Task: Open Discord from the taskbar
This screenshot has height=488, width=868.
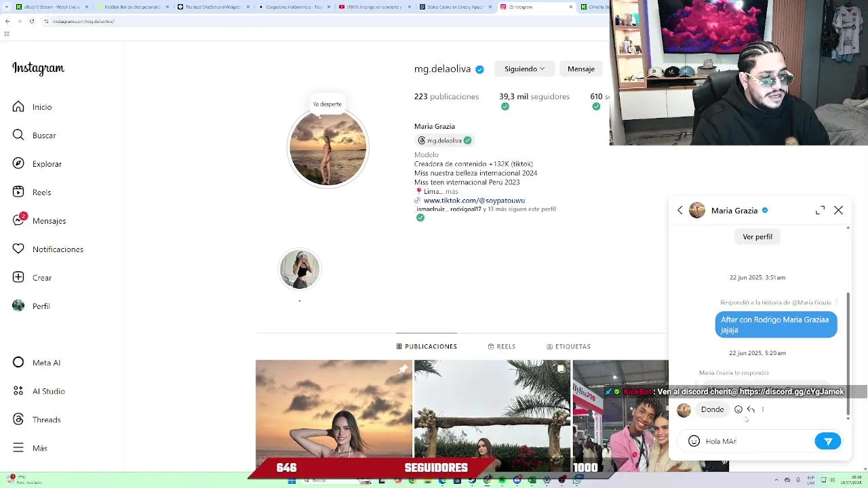Action: [x=517, y=480]
